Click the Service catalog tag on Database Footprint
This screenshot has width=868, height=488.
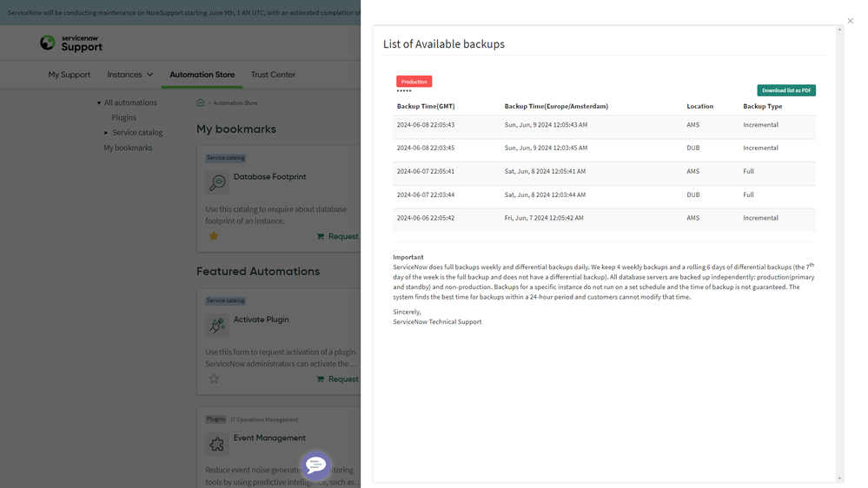click(225, 158)
